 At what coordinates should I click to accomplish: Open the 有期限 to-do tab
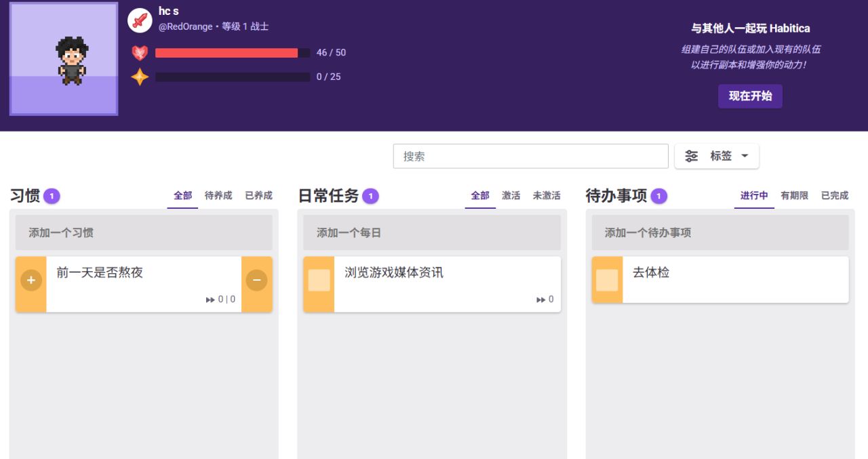[x=794, y=195]
